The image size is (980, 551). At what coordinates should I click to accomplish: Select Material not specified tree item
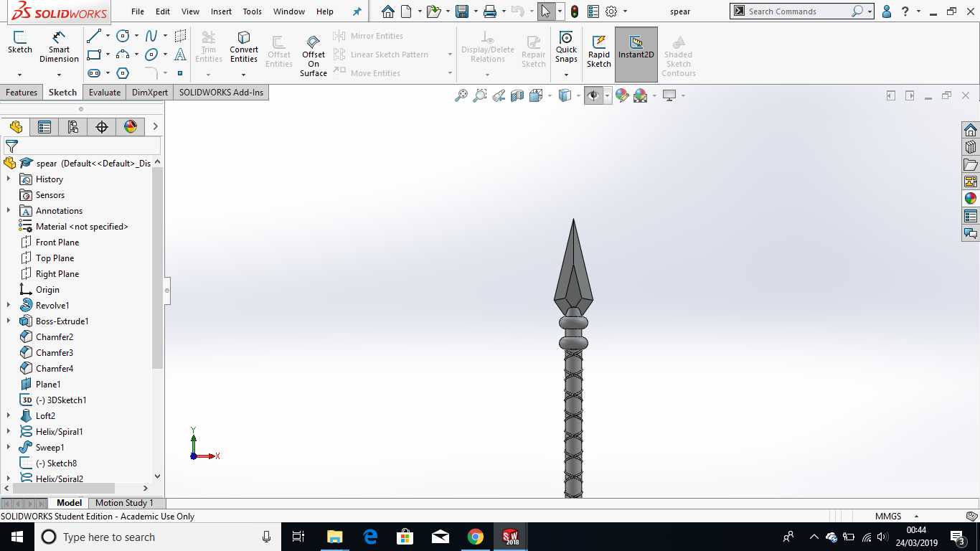82,227
